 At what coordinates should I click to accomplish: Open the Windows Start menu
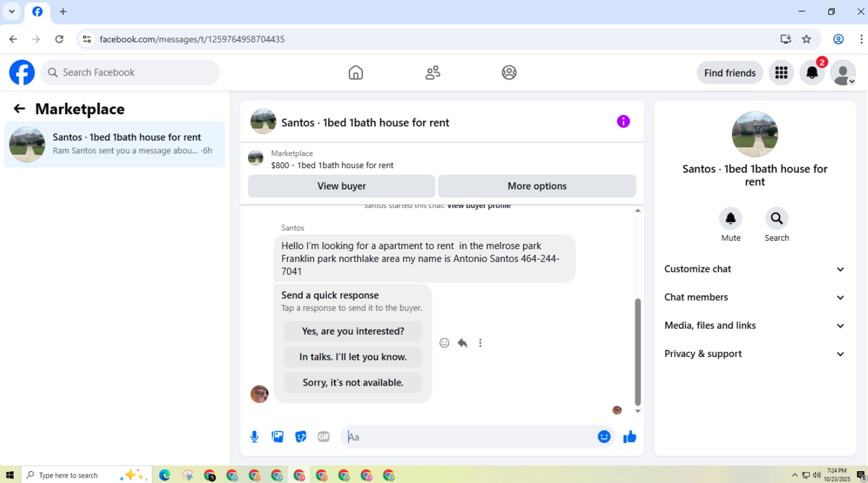point(10,475)
